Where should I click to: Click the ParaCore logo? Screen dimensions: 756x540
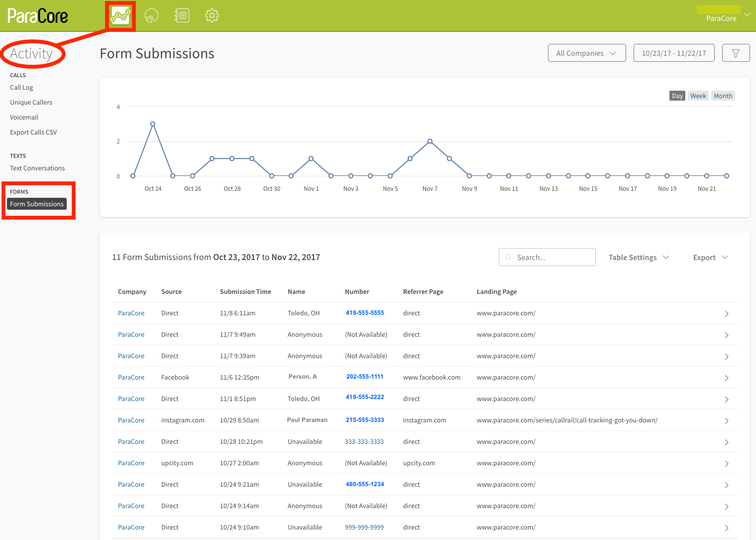pyautogui.click(x=38, y=16)
